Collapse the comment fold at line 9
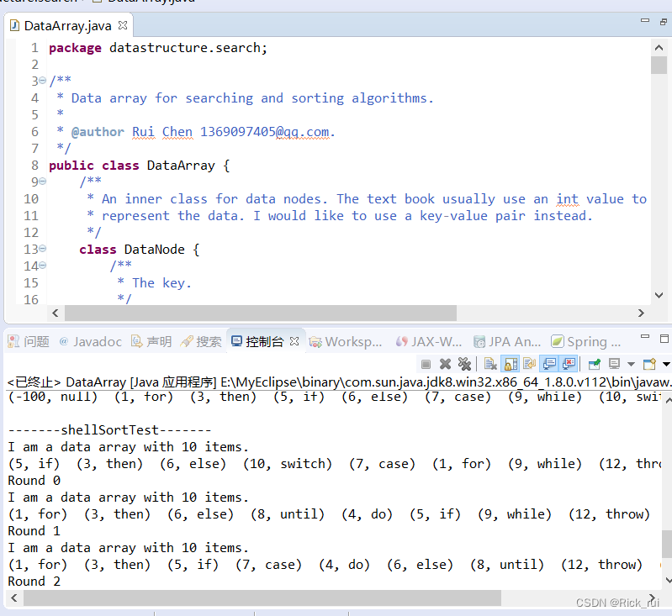The width and height of the screenshot is (672, 616). tap(42, 182)
